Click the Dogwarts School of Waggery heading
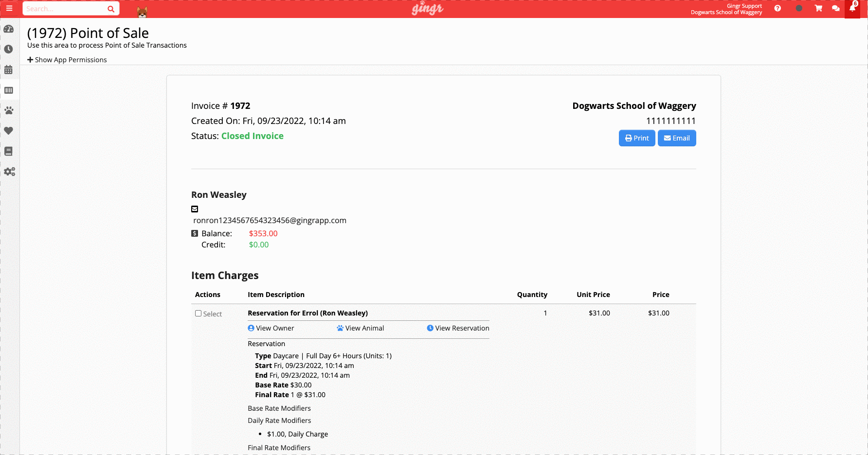Screen dimensions: 868x455 [634, 106]
